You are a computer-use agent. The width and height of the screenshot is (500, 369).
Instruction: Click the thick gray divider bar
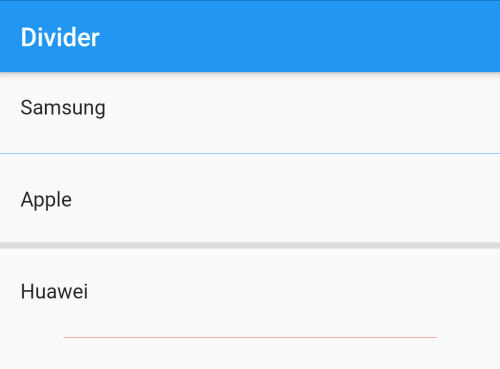(250, 245)
